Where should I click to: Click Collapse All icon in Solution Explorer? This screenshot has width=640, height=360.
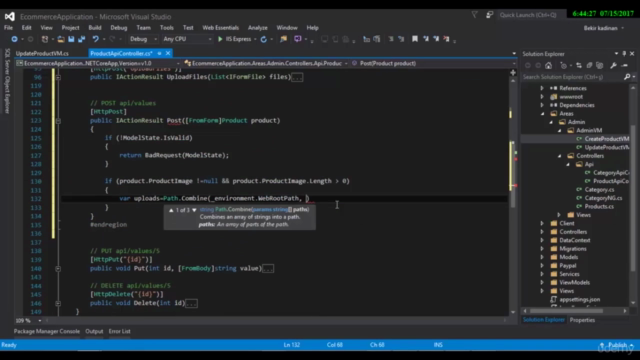pos(589,65)
